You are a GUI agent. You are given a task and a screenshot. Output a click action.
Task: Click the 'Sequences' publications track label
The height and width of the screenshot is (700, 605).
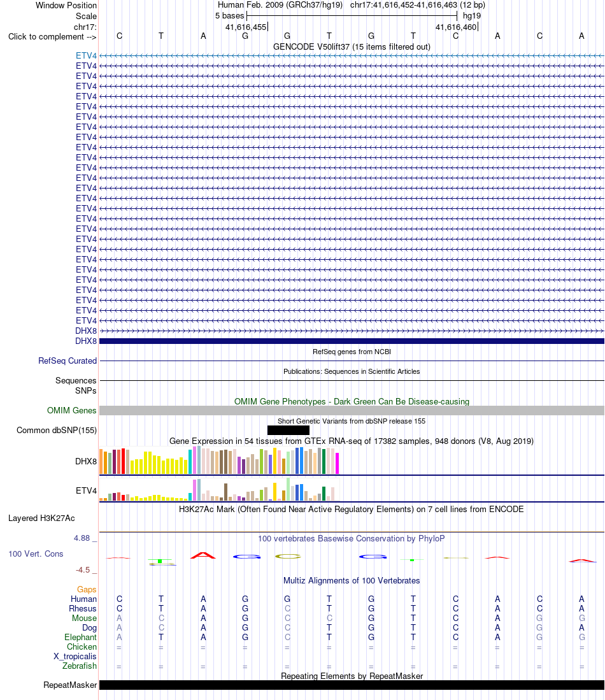(x=76, y=380)
